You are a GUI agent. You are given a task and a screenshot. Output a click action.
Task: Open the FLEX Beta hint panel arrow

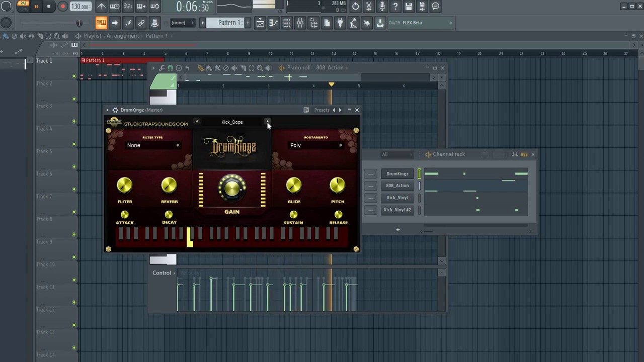(451, 23)
